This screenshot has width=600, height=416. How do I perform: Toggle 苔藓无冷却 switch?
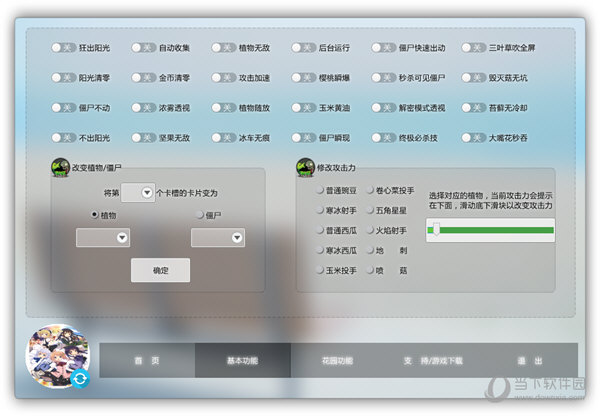tap(474, 108)
